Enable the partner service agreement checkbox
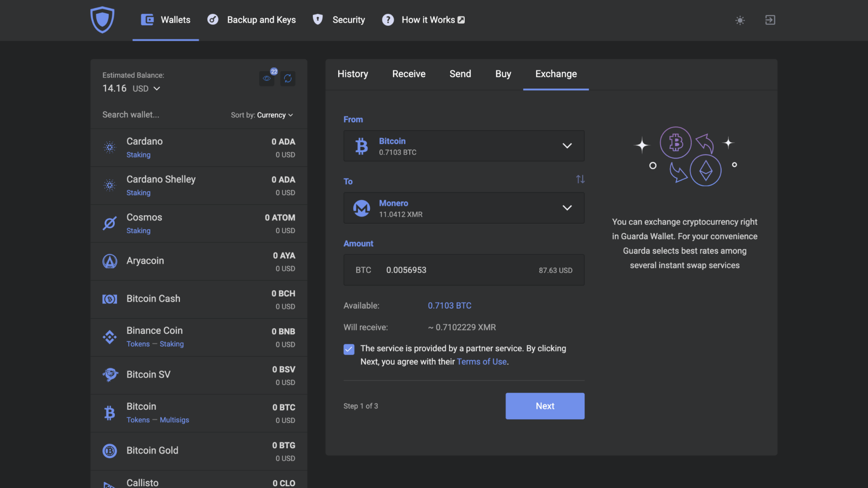This screenshot has width=868, height=488. pos(348,350)
